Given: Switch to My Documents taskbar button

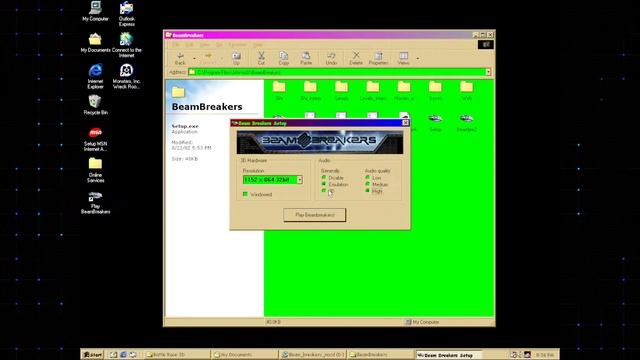Looking at the screenshot, I should (244, 355).
